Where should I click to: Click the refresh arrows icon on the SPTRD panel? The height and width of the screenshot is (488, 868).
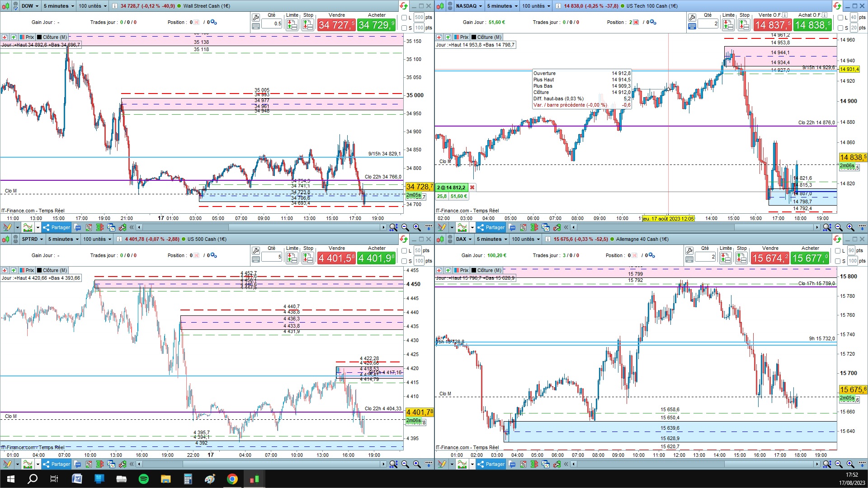click(x=403, y=239)
